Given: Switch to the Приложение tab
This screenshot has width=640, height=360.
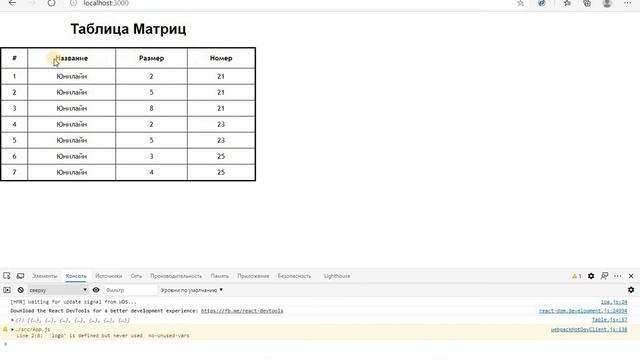Looking at the screenshot, I should coord(253,276).
